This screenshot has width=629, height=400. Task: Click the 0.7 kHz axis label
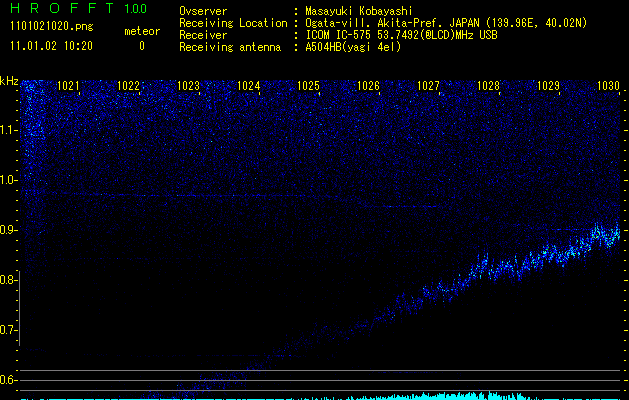8,330
